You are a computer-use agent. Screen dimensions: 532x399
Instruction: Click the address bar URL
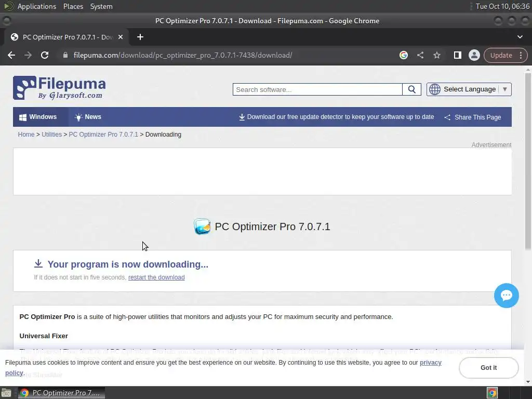coord(182,55)
